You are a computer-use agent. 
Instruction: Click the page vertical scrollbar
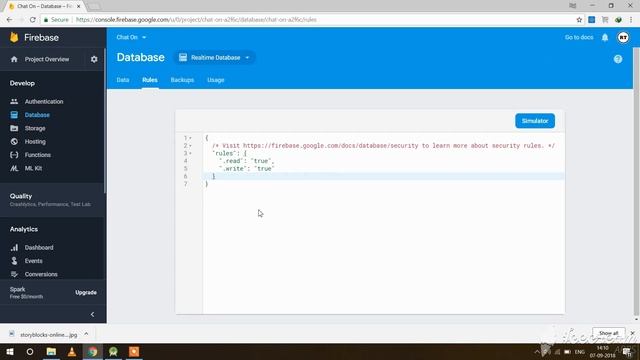(x=636, y=180)
